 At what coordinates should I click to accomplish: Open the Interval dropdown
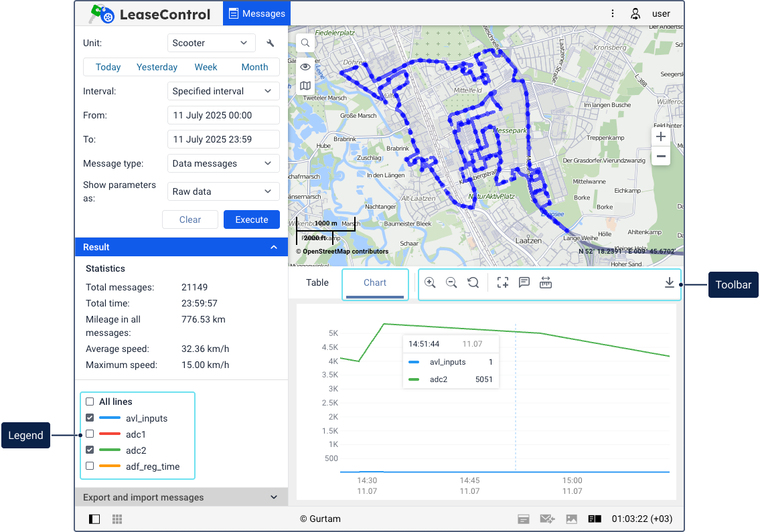pos(223,91)
